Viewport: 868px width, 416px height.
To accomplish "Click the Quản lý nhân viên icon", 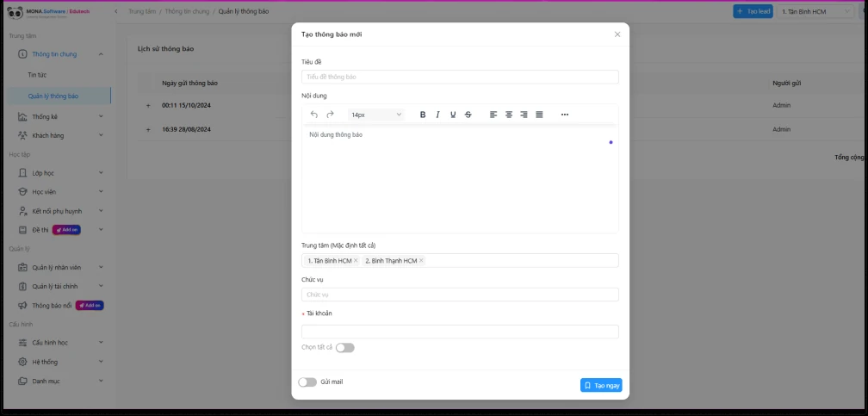I will click(22, 268).
